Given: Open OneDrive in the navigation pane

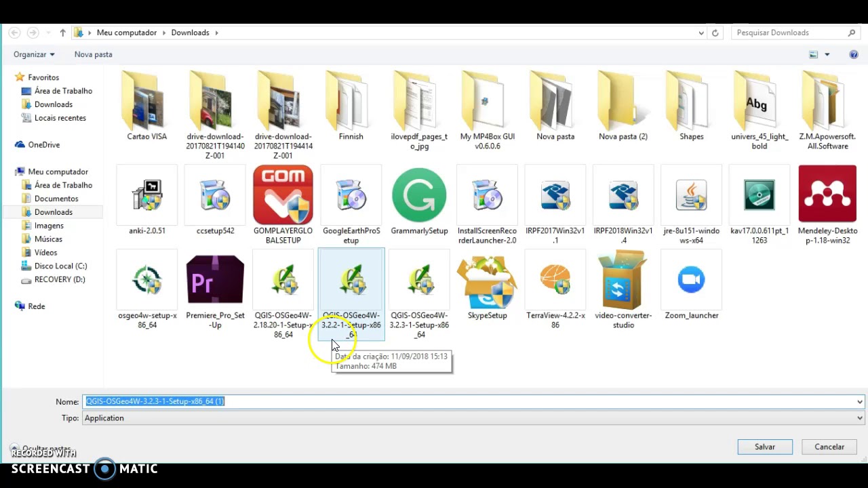Looking at the screenshot, I should (x=44, y=144).
